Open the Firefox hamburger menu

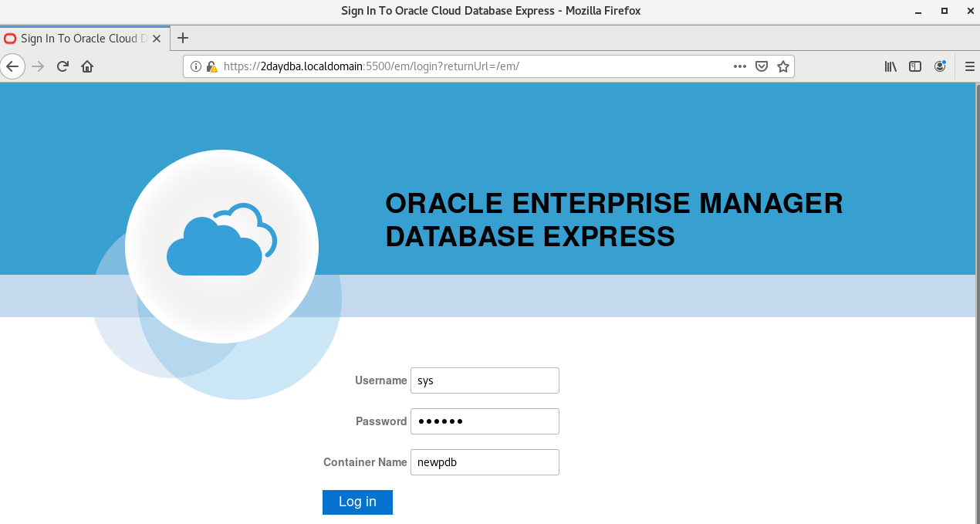970,66
